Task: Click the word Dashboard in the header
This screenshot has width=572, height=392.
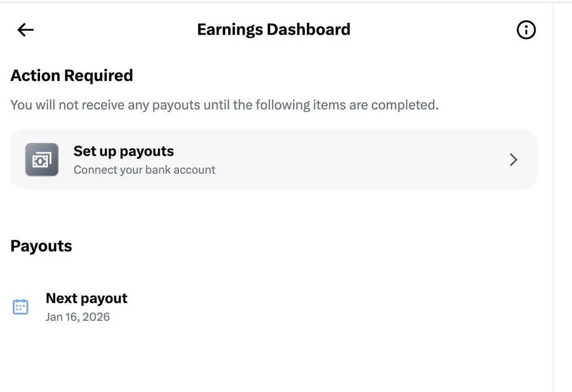Action: pos(308,30)
